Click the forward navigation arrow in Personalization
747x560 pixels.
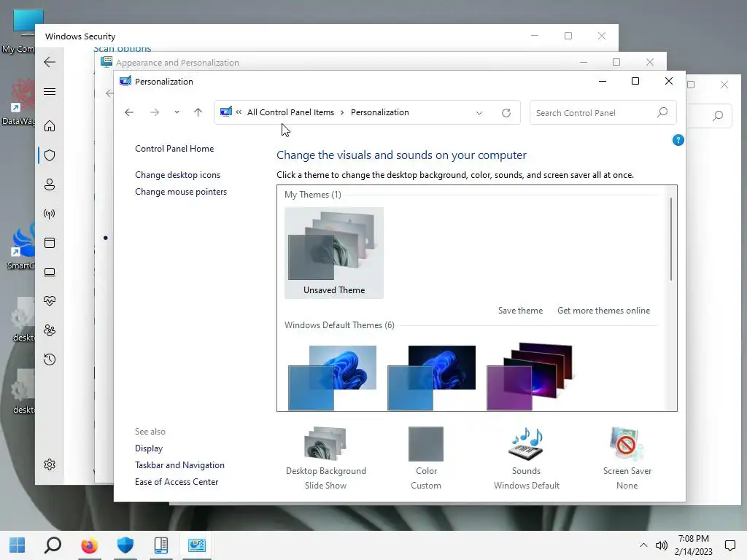[x=155, y=112]
